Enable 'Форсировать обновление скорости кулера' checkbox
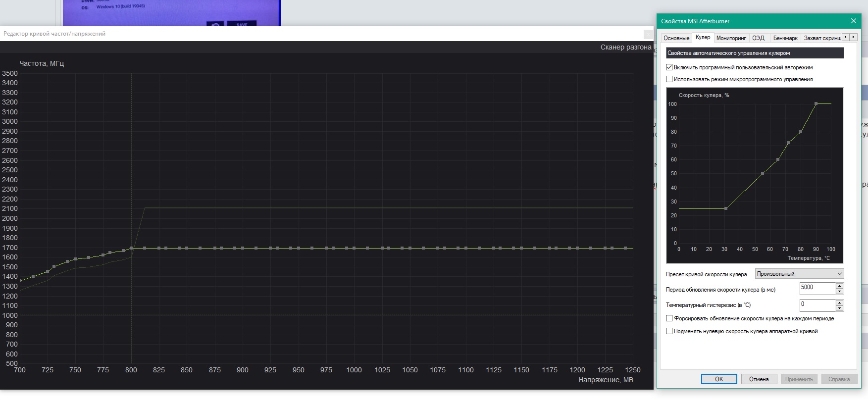This screenshot has height=404, width=868. coord(669,318)
